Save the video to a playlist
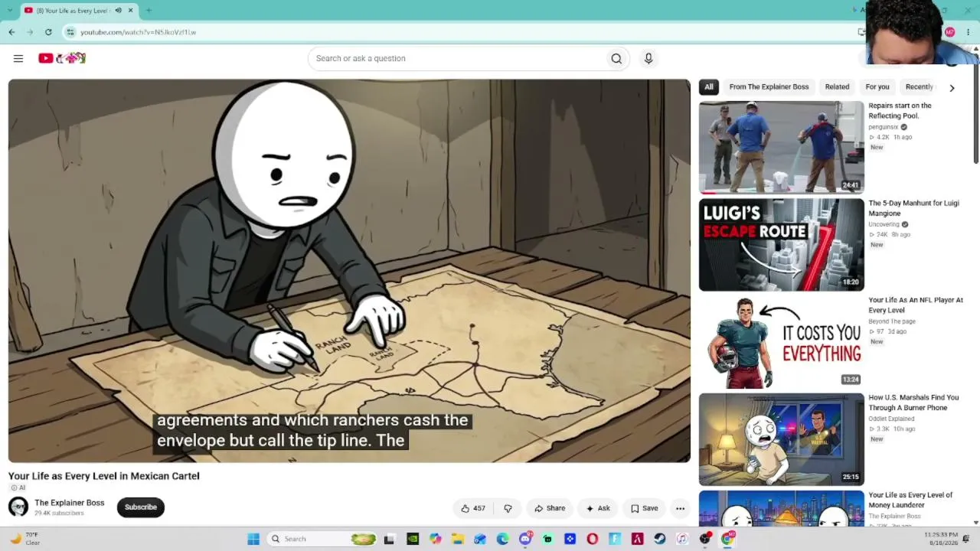980x551 pixels. click(x=644, y=508)
